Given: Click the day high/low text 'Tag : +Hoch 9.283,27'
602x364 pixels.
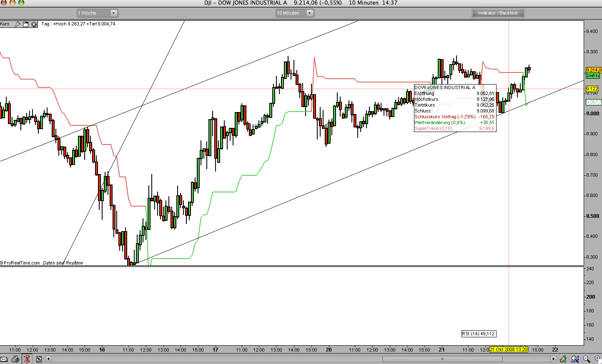Looking at the screenshot, I should tap(63, 24).
